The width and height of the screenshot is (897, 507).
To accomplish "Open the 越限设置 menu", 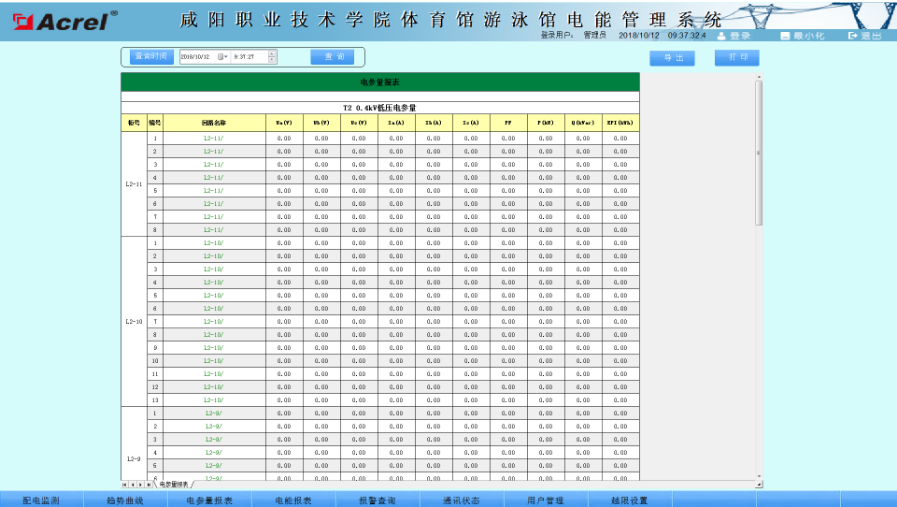I will [629, 500].
